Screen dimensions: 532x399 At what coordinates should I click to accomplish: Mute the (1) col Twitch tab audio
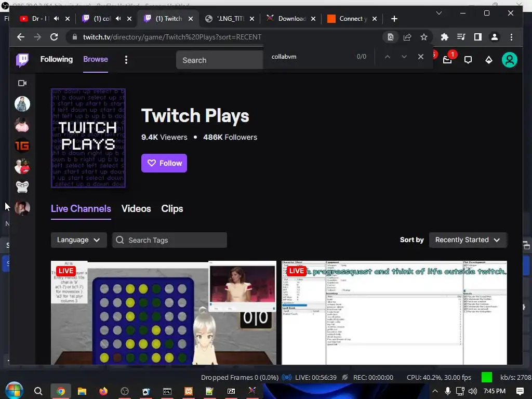[118, 19]
